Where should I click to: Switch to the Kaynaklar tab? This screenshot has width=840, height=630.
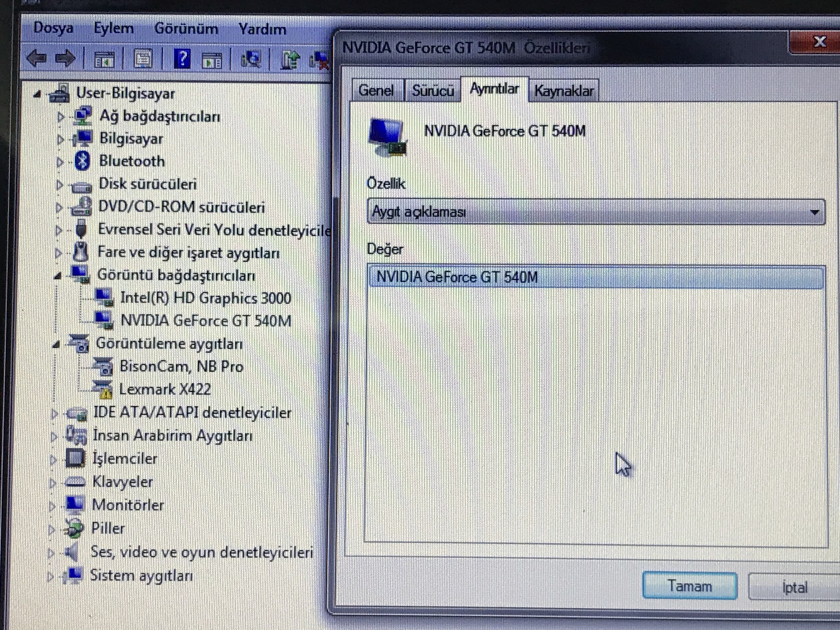tap(564, 91)
